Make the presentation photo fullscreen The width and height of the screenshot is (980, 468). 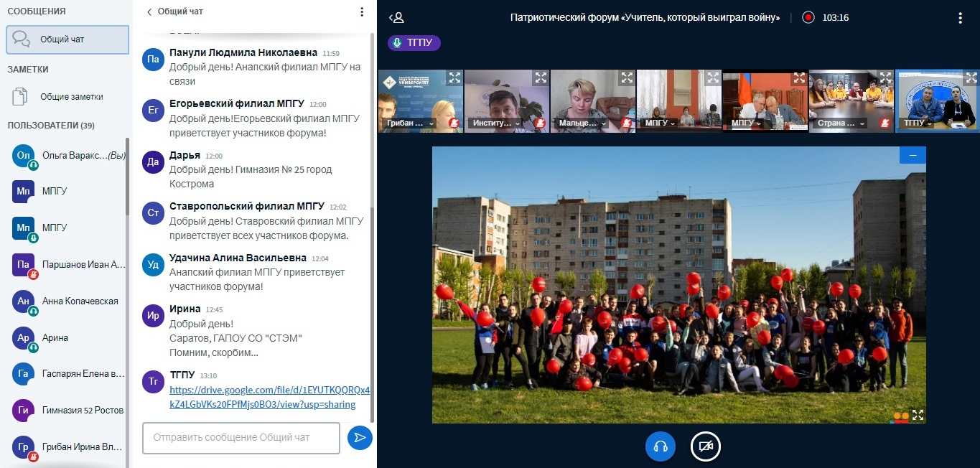coord(918,414)
